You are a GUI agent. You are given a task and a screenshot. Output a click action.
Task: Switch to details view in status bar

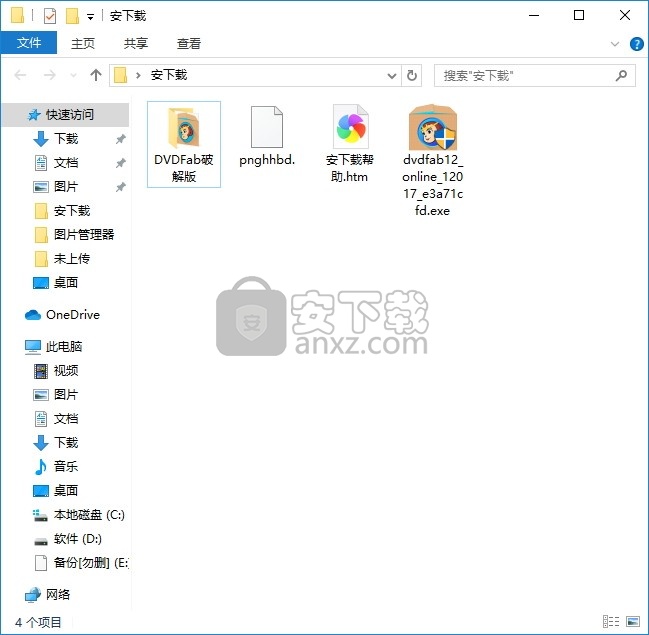point(611,621)
